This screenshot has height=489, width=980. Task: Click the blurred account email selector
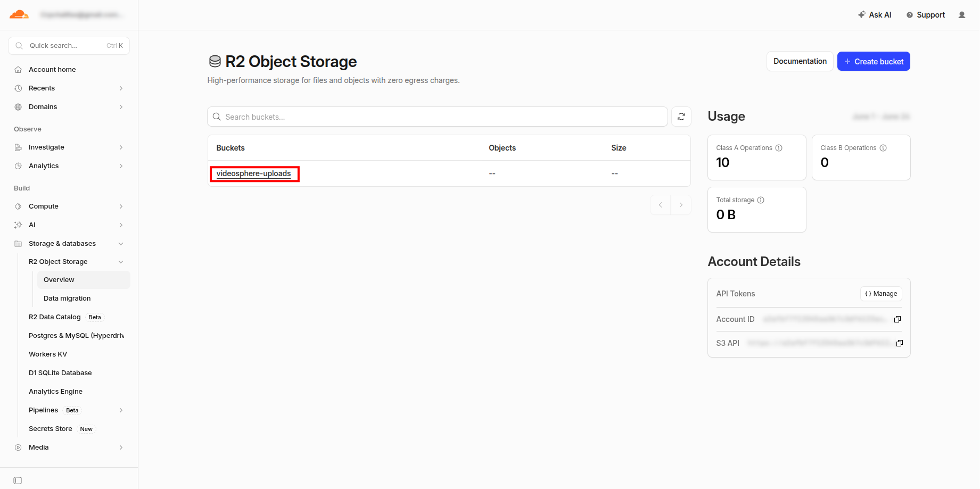pos(81,15)
